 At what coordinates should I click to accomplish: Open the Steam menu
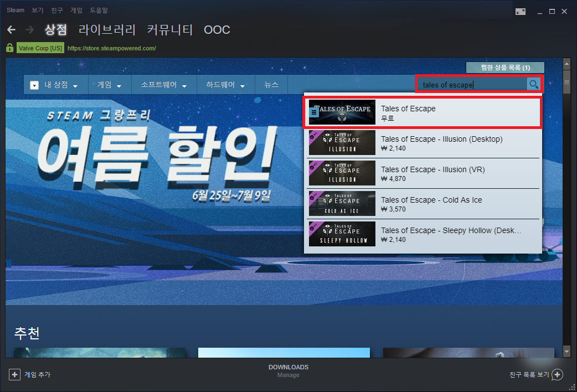16,10
